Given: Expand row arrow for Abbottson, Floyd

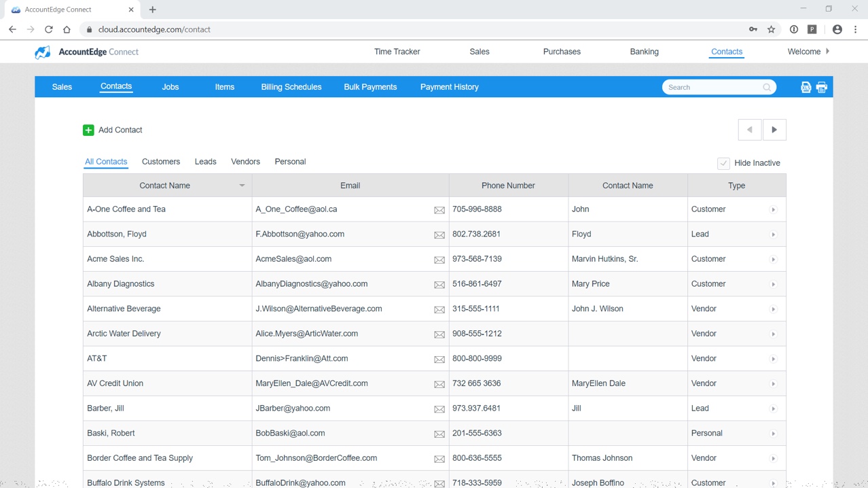Looking at the screenshot, I should pos(773,234).
